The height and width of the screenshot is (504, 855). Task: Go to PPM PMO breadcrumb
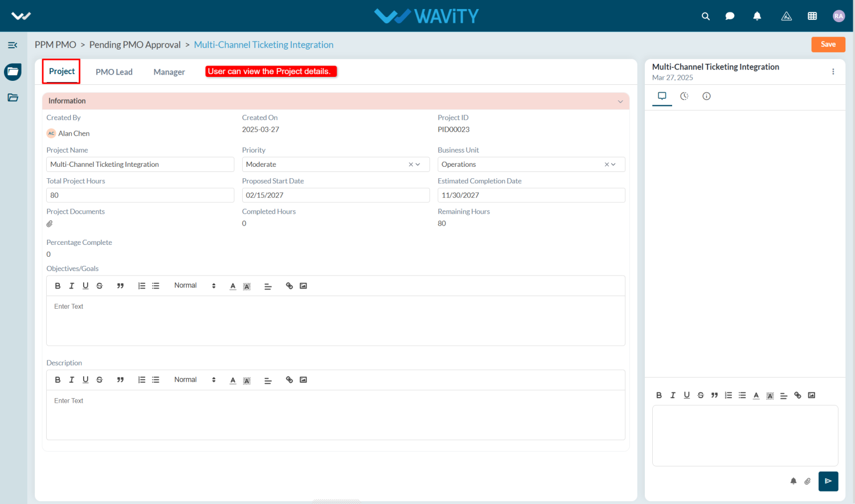coord(55,44)
